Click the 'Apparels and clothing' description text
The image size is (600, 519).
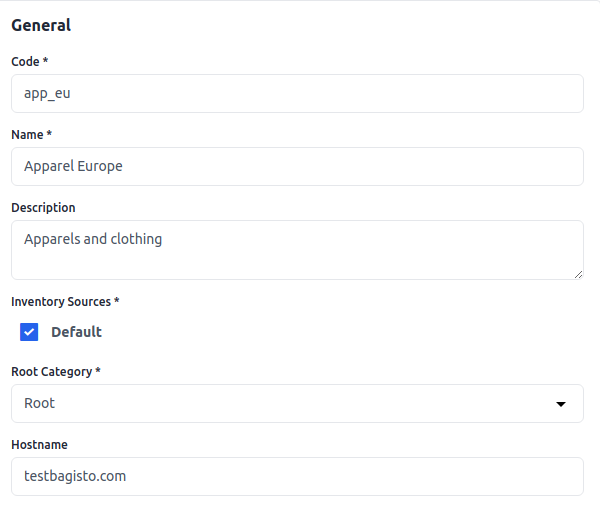93,240
